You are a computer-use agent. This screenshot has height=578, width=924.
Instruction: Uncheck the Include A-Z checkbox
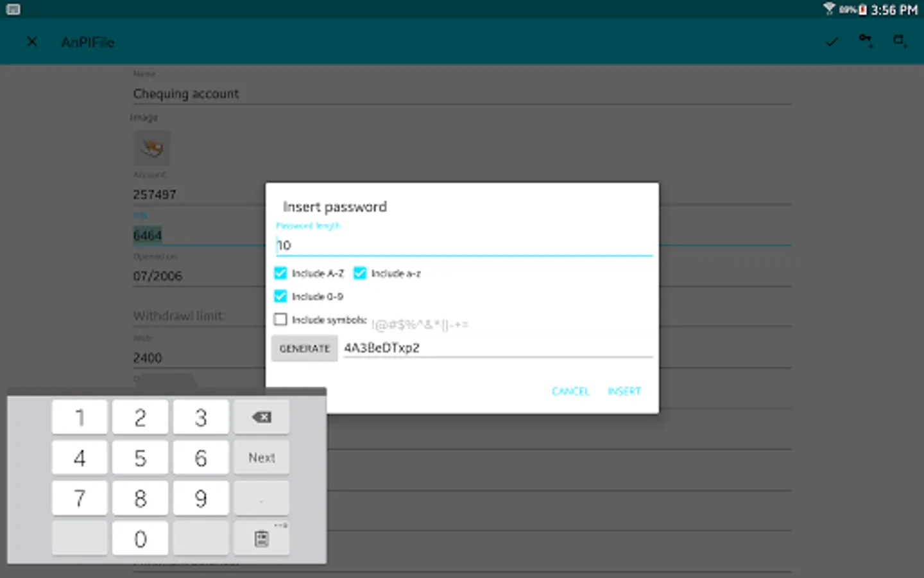pyautogui.click(x=280, y=273)
